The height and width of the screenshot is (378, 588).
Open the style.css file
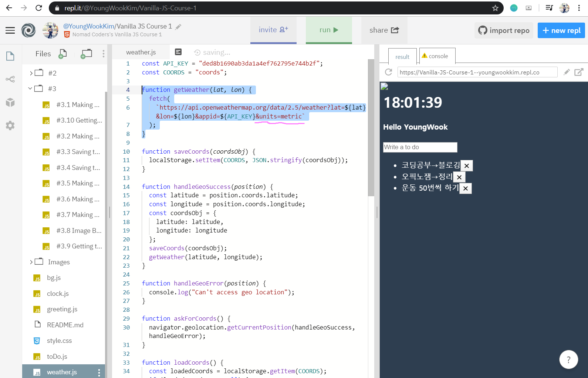click(53, 341)
